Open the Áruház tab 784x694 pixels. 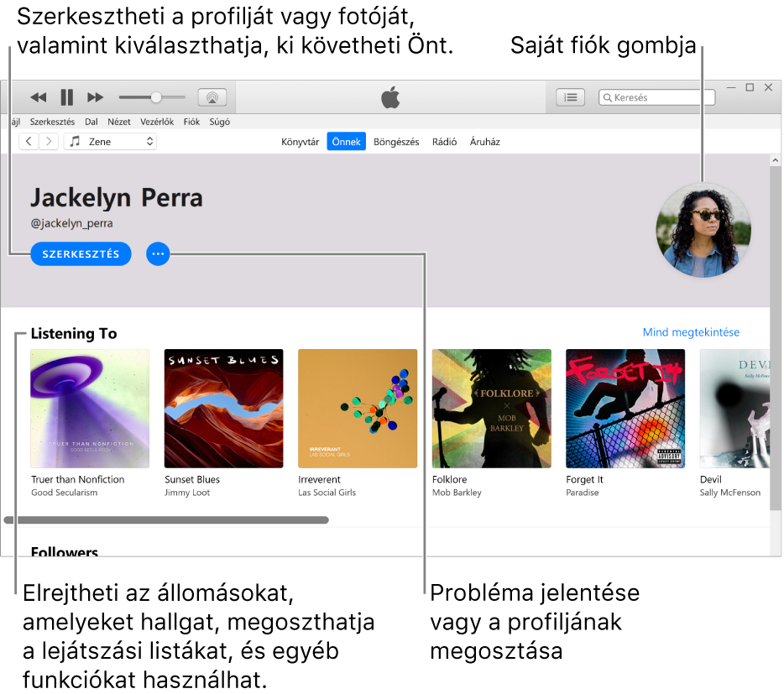(484, 142)
